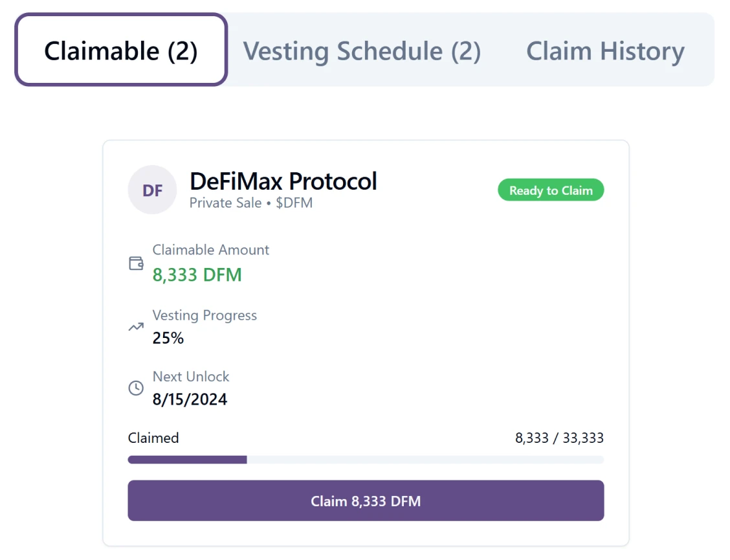
Task: Select the trending arrow icon near Vesting Progress
Action: 136,326
